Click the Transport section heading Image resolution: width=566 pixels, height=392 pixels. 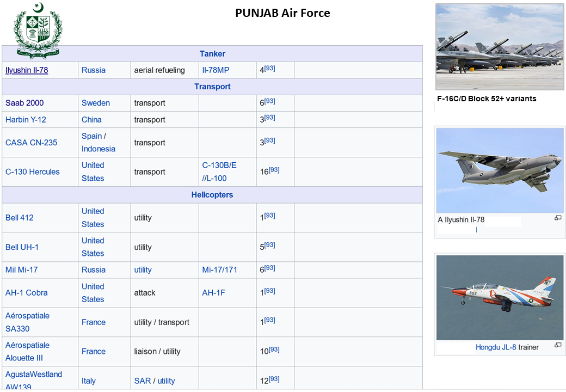pos(212,87)
